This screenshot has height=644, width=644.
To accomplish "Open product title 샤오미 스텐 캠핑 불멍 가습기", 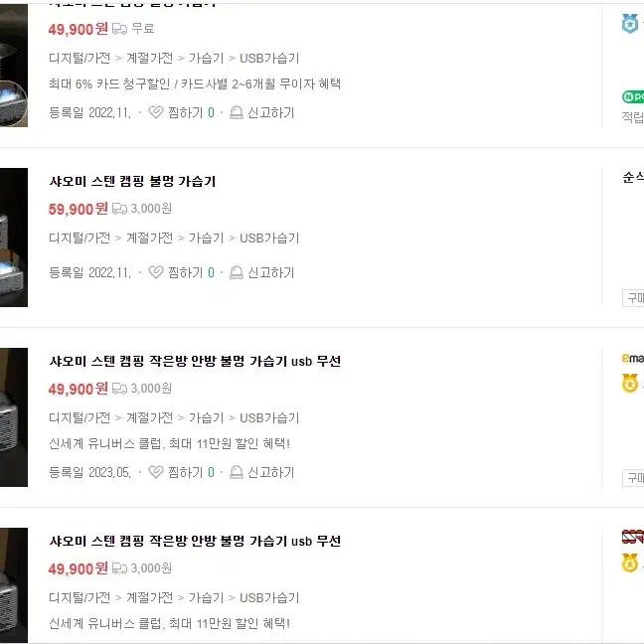I will [x=132, y=181].
